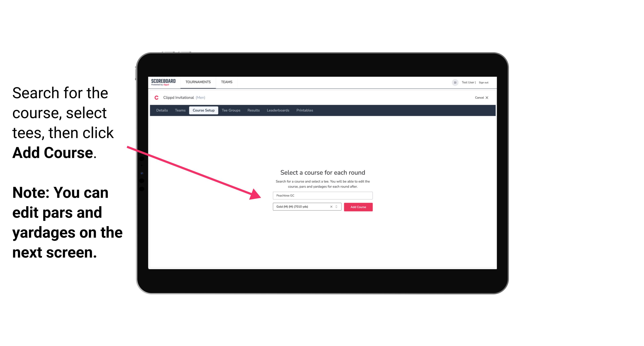The width and height of the screenshot is (644, 346).
Task: Click the Cancel 'X' close icon
Action: pos(488,98)
